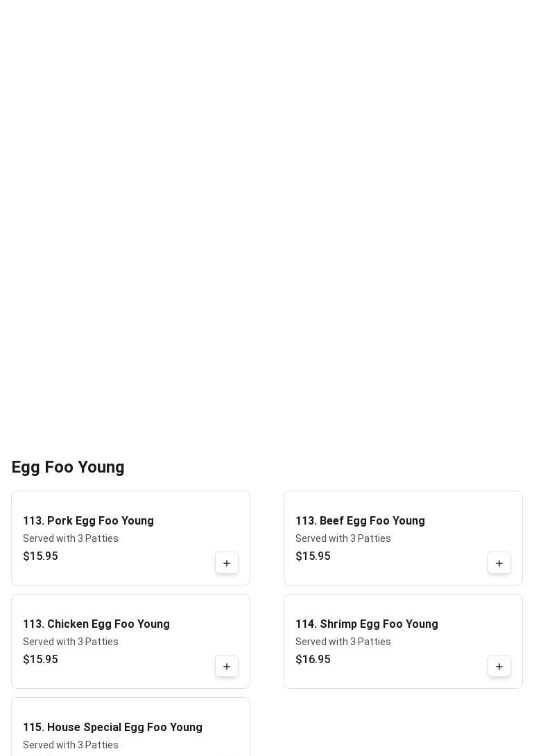Open the 113. Chicken Egg Foo Young title
This screenshot has width=534, height=756.
point(96,624)
